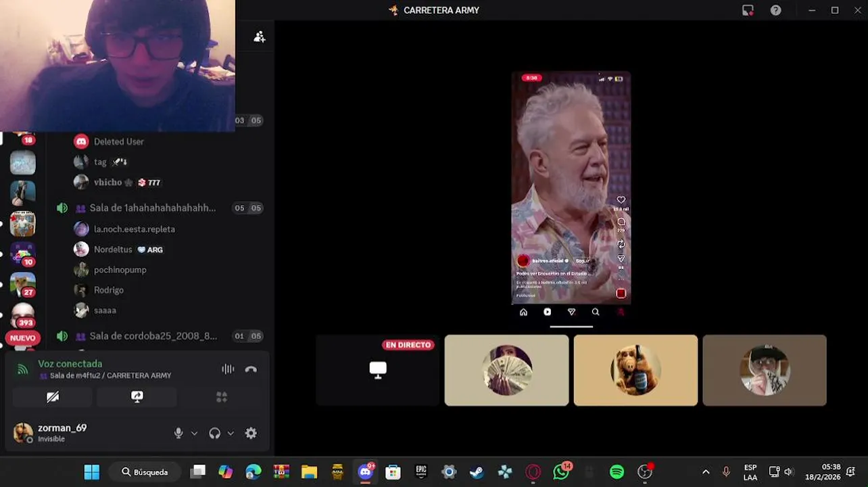This screenshot has width=868, height=487.
Task: Open Microsoft Edge from the taskbar
Action: pos(254,472)
